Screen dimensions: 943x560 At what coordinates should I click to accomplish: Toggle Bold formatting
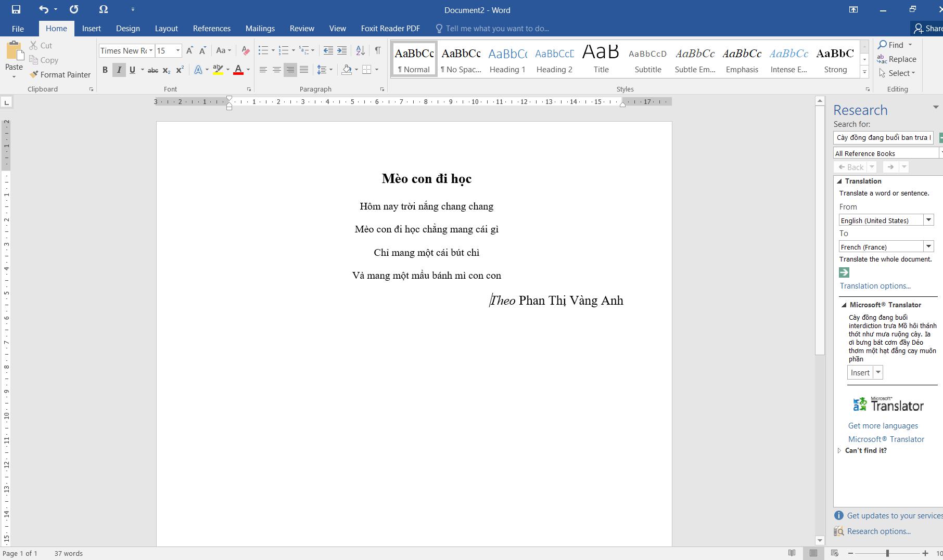[x=105, y=70]
